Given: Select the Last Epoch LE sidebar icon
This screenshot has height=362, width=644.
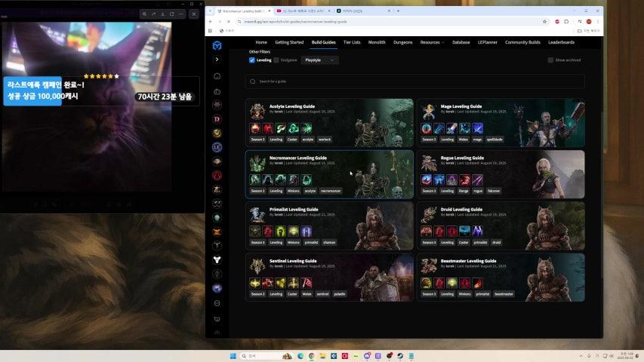Looking at the screenshot, I should click(217, 147).
